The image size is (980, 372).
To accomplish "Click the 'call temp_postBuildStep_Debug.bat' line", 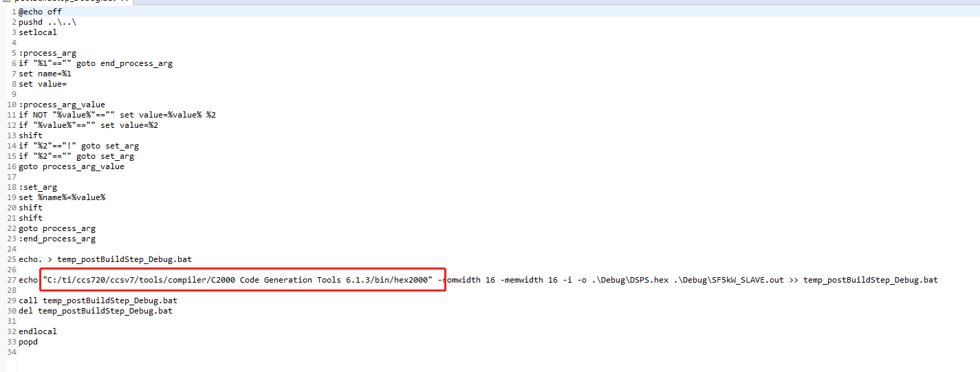I will click(x=98, y=300).
